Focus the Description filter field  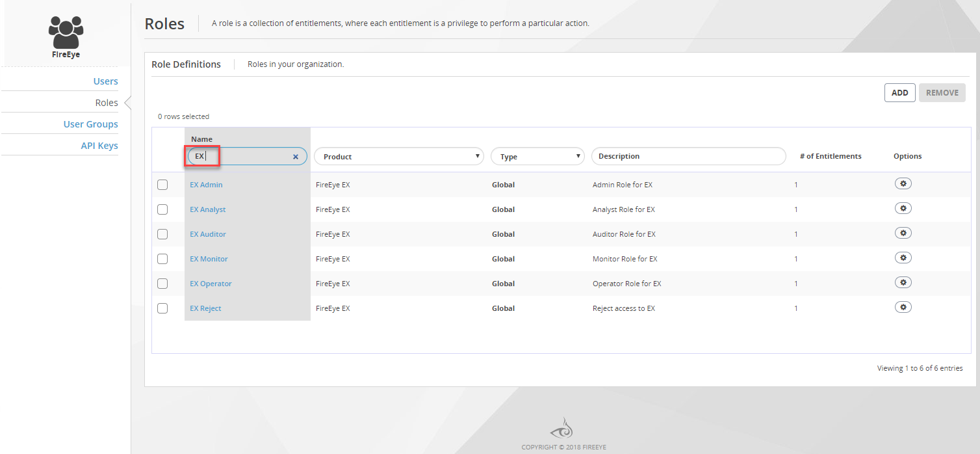point(689,156)
